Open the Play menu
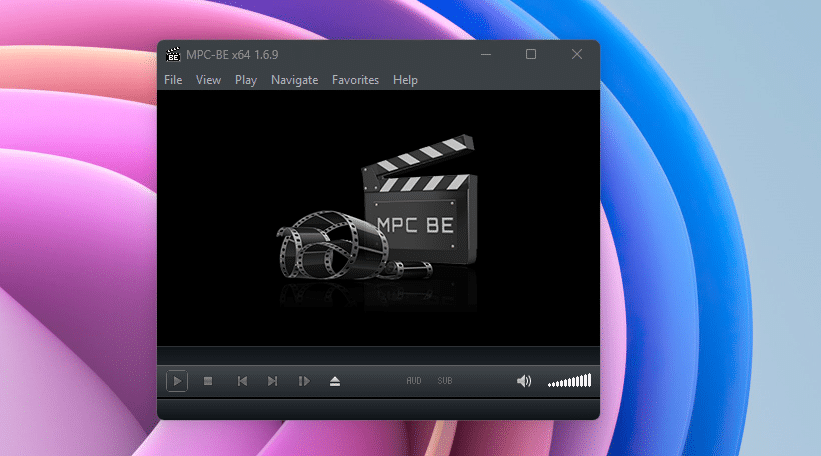821x456 pixels. 246,80
